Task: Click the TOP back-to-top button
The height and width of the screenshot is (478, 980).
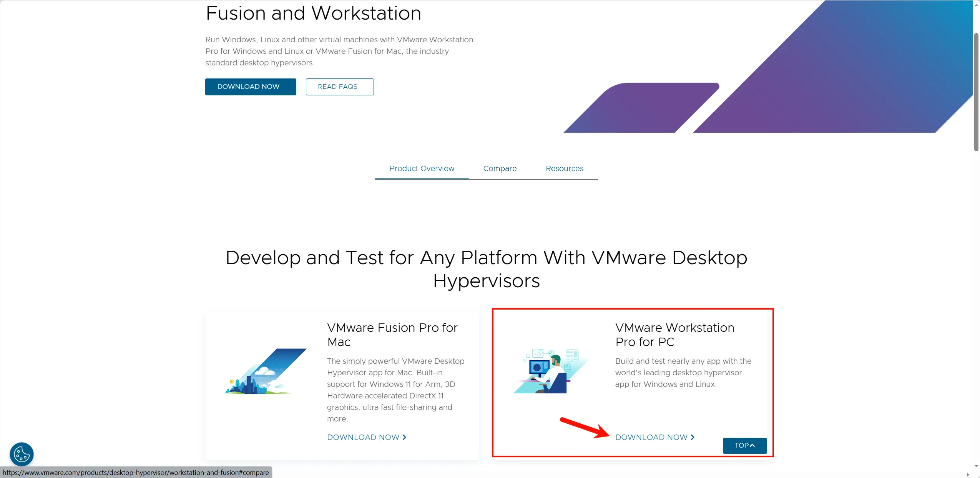Action: 744,445
